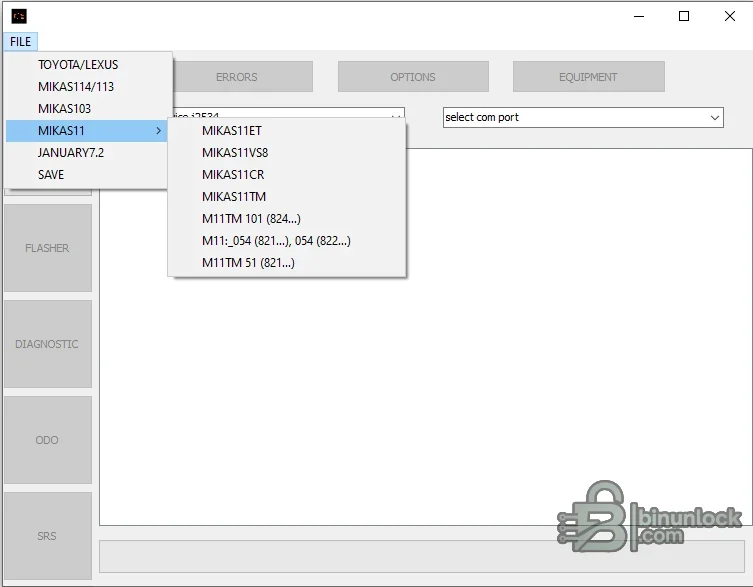Pick MIKAS11CR from the submenu
The height and width of the screenshot is (587, 753).
tap(287, 175)
